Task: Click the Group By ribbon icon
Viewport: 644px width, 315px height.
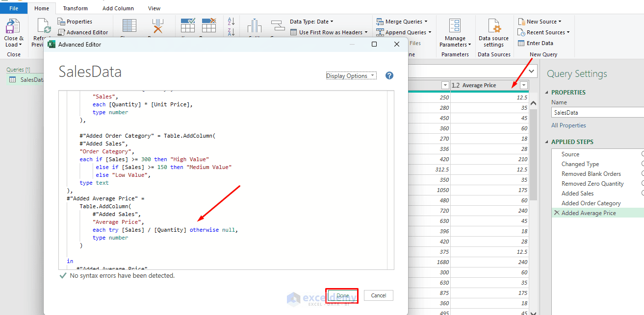Action: tap(278, 25)
